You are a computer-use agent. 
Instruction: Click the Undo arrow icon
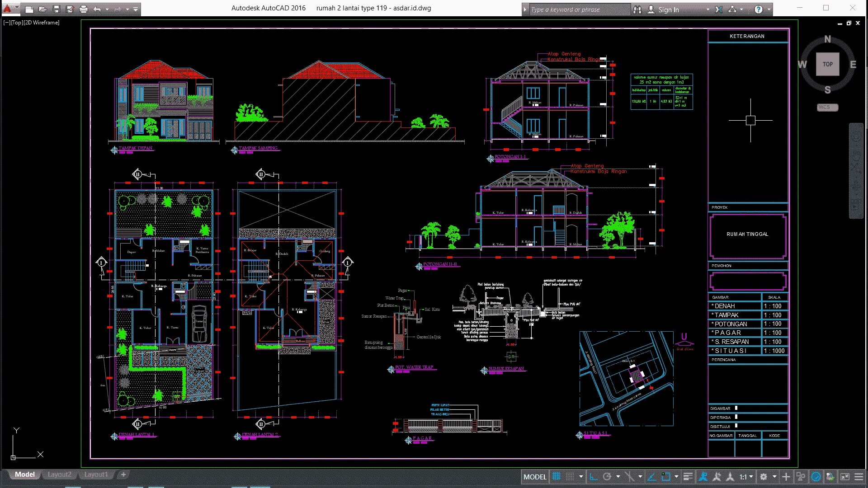(97, 9)
